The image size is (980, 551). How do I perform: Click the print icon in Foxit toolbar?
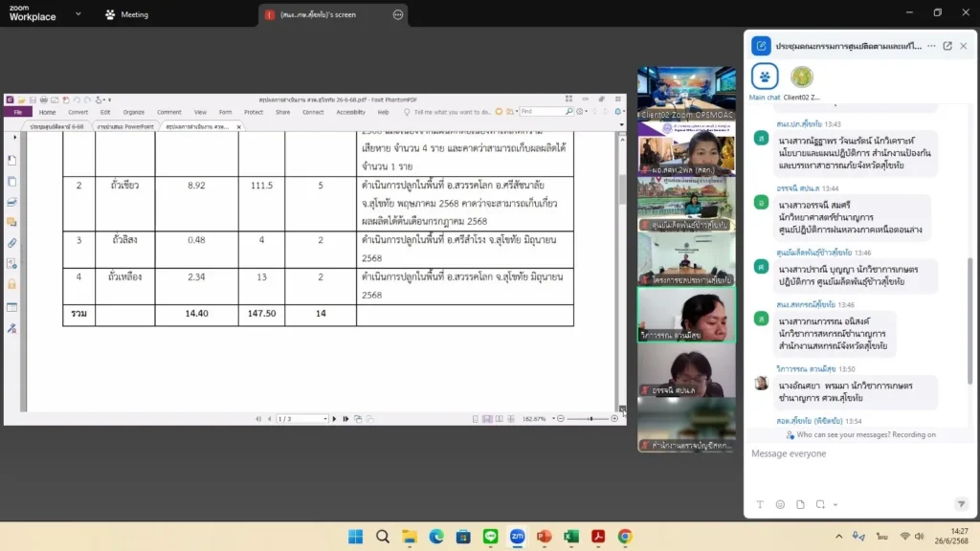click(44, 99)
